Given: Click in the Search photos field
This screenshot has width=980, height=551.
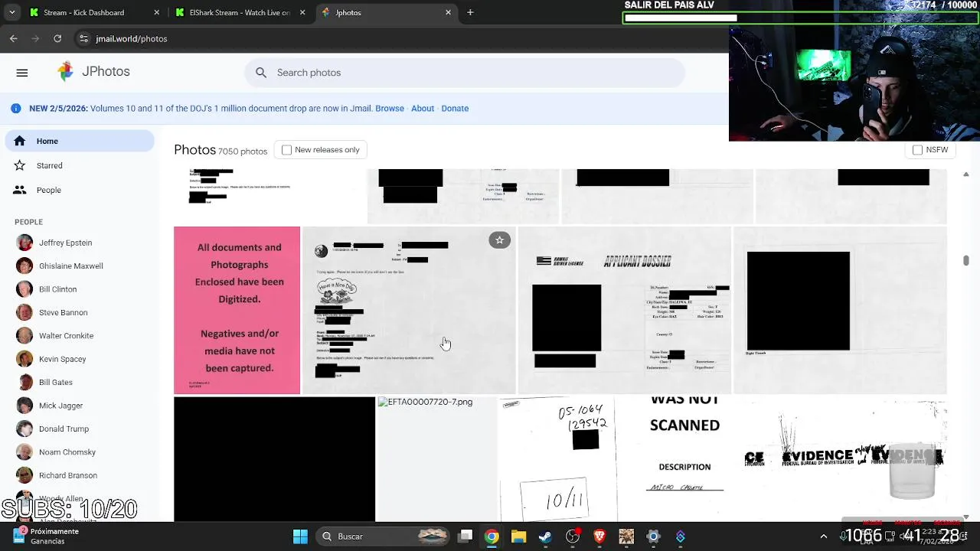Looking at the screenshot, I should pos(465,73).
